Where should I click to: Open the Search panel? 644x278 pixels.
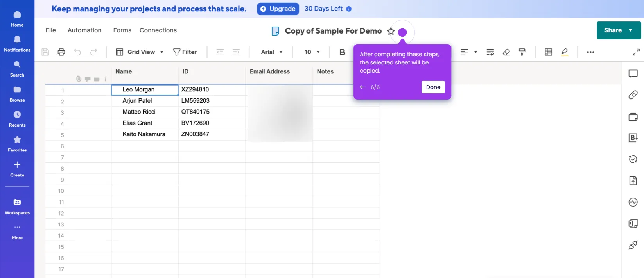(17, 69)
